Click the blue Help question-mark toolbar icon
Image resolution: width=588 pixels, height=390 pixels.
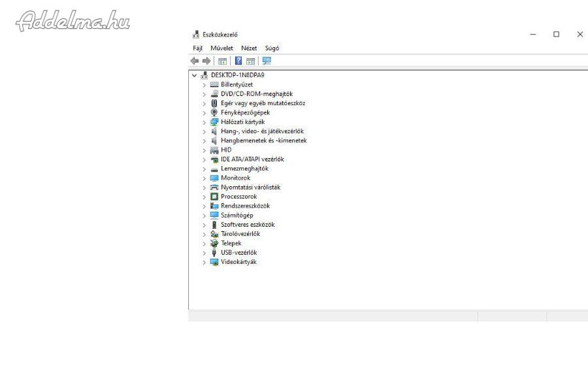pyautogui.click(x=238, y=61)
